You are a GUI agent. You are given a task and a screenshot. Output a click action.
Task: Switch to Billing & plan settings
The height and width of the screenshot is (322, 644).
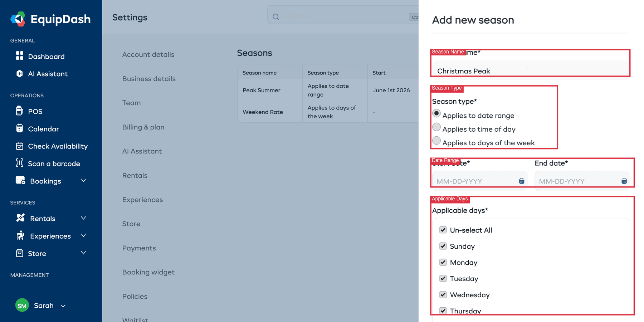click(143, 127)
